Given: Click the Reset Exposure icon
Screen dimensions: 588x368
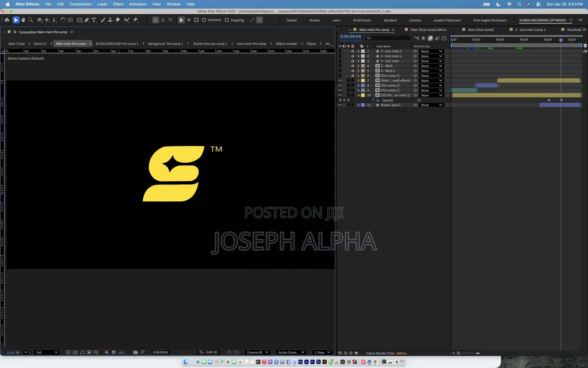Looking at the screenshot, I should [114, 352].
